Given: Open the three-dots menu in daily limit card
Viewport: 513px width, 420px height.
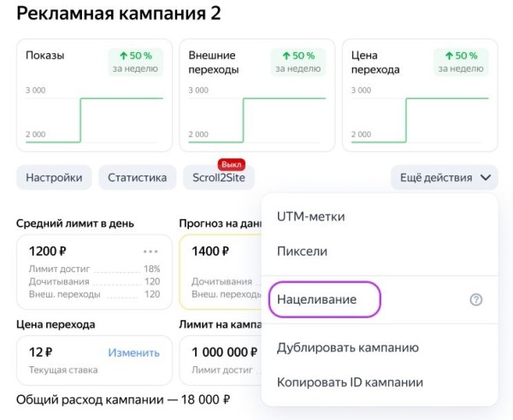Looking at the screenshot, I should [x=150, y=251].
